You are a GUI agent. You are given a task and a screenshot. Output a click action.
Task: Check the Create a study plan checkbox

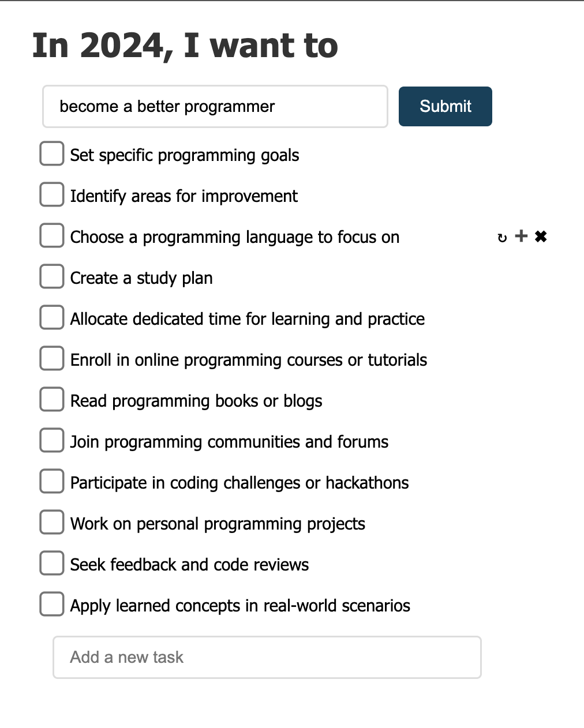(x=51, y=276)
